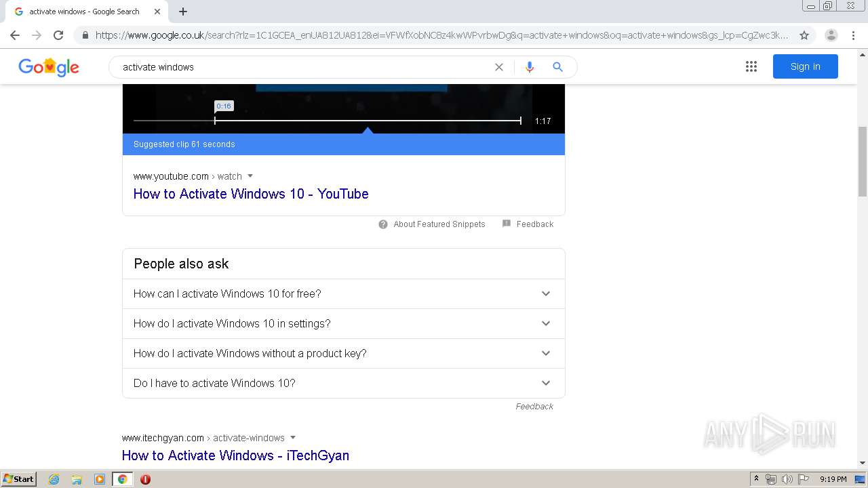Go back to the previous page
Image resolution: width=868 pixels, height=488 pixels.
click(15, 35)
